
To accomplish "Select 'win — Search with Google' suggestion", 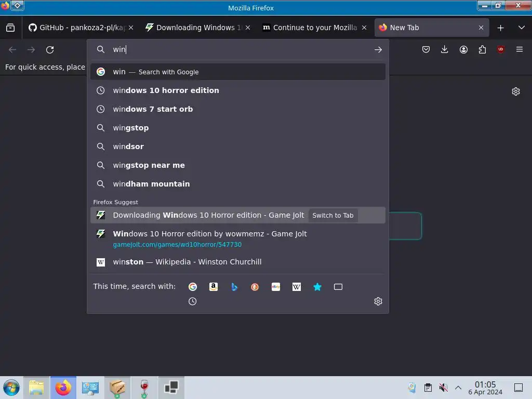I will click(237, 72).
